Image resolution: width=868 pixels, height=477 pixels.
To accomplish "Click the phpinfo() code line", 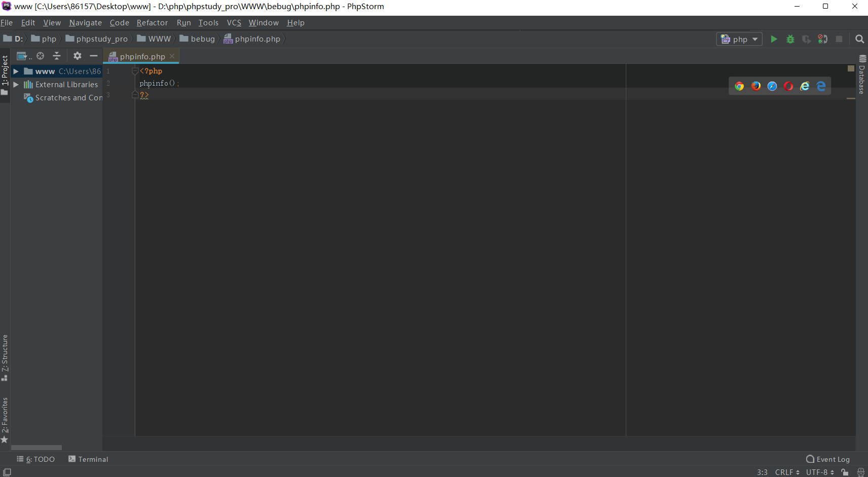I will coord(159,83).
